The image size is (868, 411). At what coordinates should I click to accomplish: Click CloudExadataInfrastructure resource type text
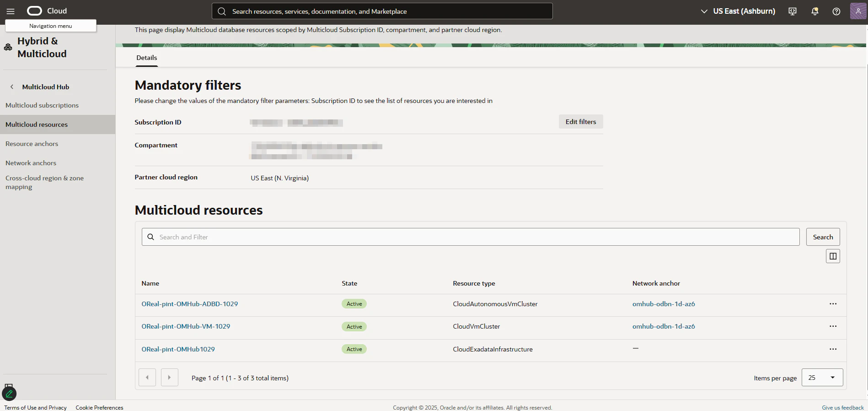point(493,349)
